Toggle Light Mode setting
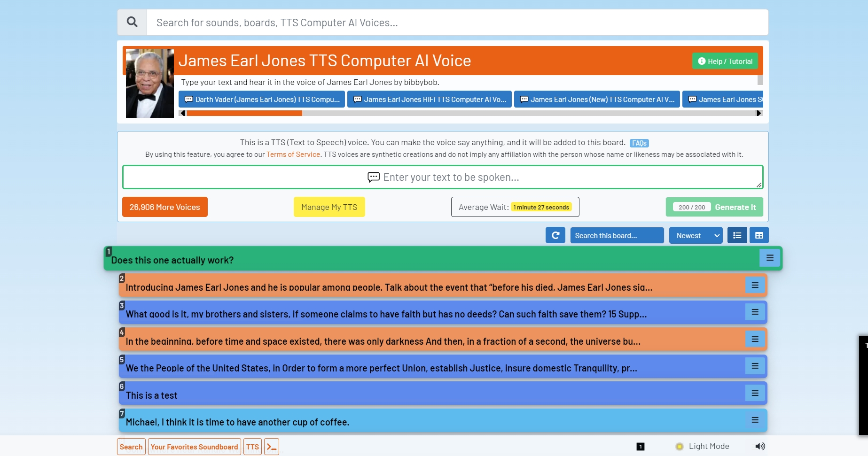 point(703,446)
